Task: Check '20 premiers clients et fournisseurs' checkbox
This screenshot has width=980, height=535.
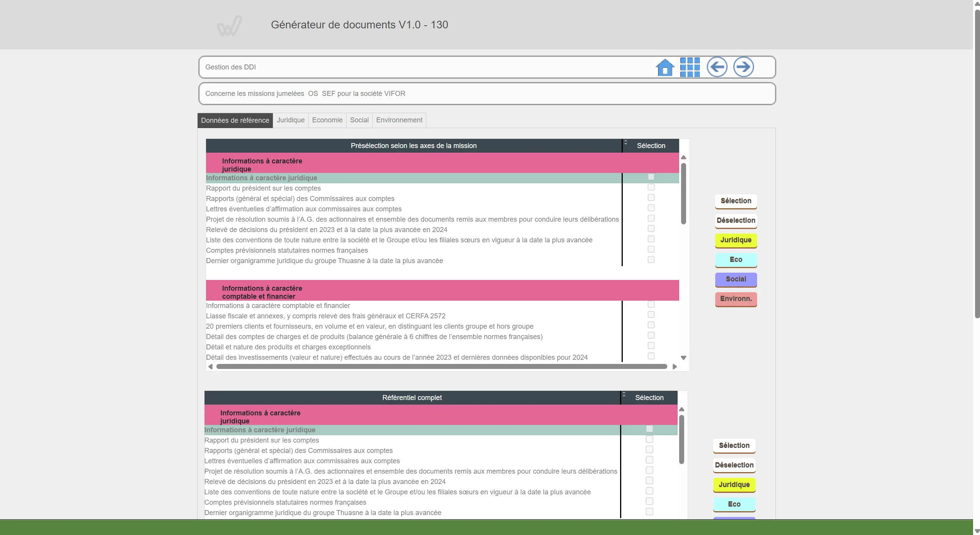Action: pyautogui.click(x=651, y=325)
